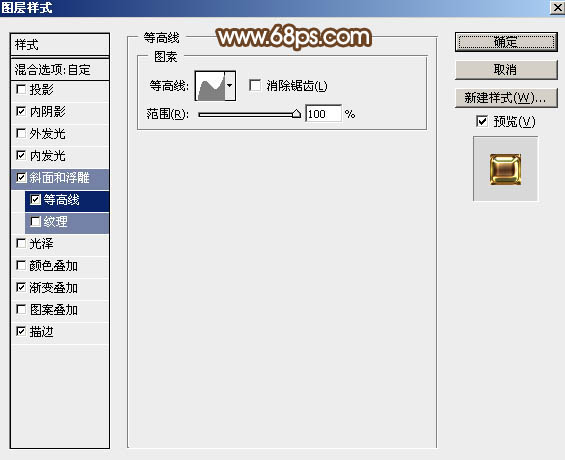Enable the 光泽 satin checkbox
The width and height of the screenshot is (565, 460).
tap(21, 244)
